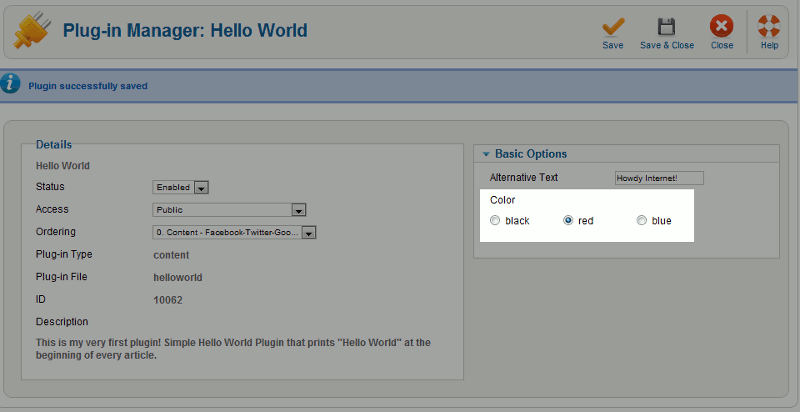800x412 pixels.
Task: Click the Alternative Text input field
Action: (x=659, y=178)
